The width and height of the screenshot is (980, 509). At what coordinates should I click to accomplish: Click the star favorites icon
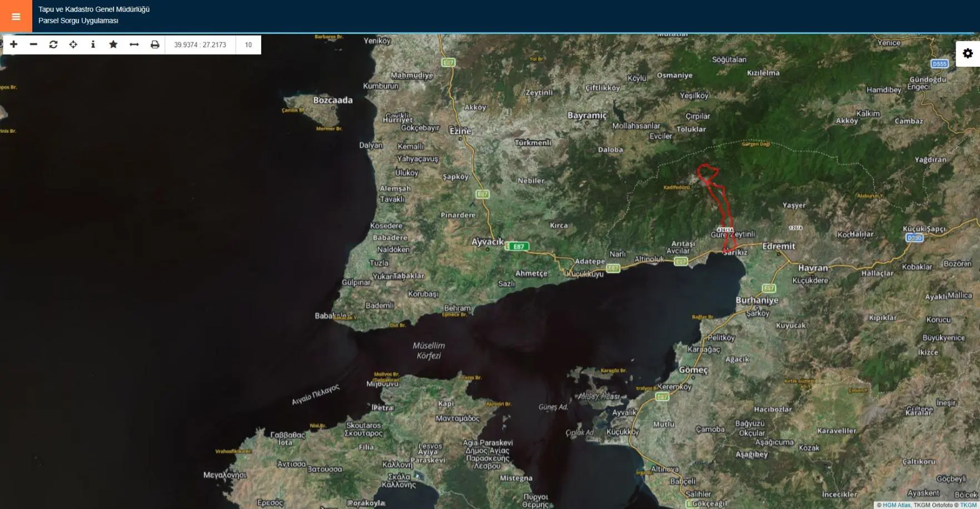(113, 44)
